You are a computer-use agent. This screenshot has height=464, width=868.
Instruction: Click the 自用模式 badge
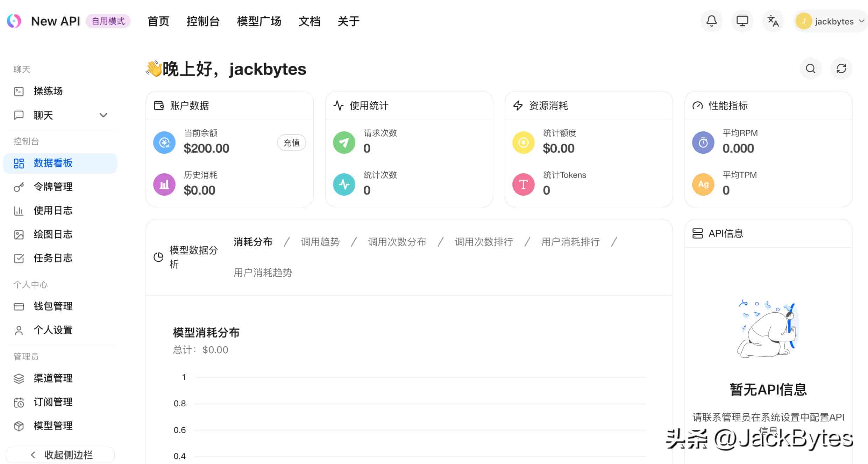[x=108, y=21]
